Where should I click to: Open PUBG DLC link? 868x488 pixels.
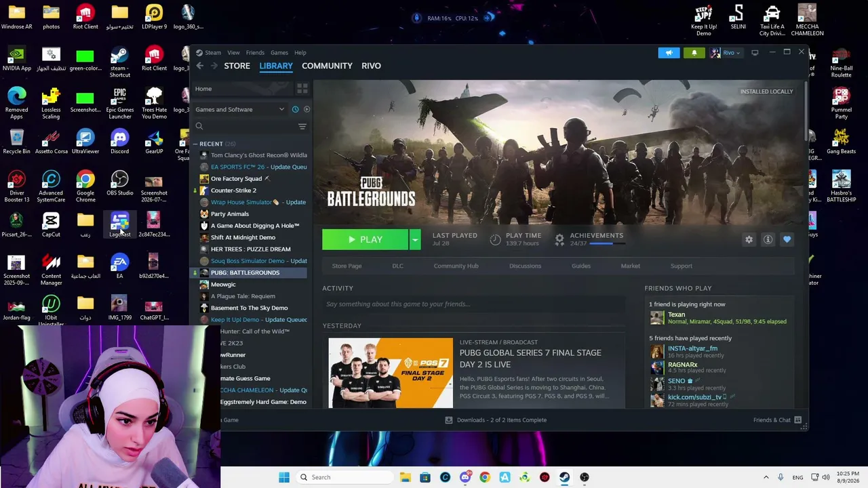(397, 266)
